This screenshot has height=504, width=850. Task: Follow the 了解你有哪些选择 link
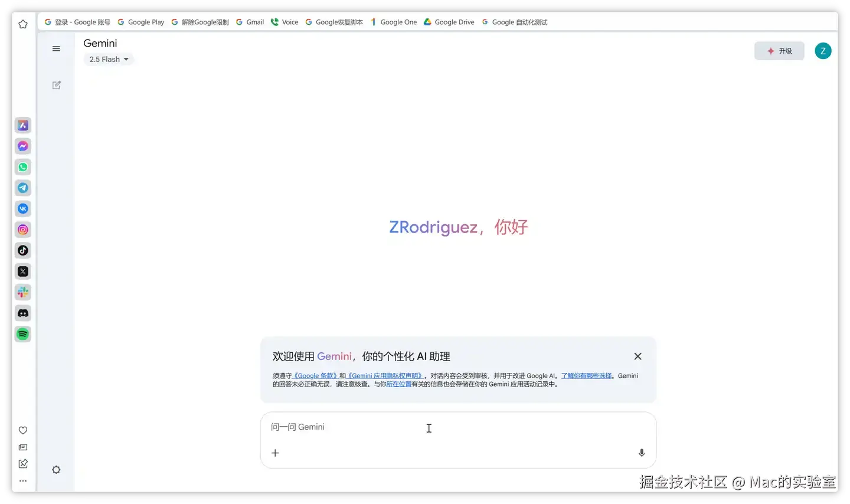(x=586, y=376)
